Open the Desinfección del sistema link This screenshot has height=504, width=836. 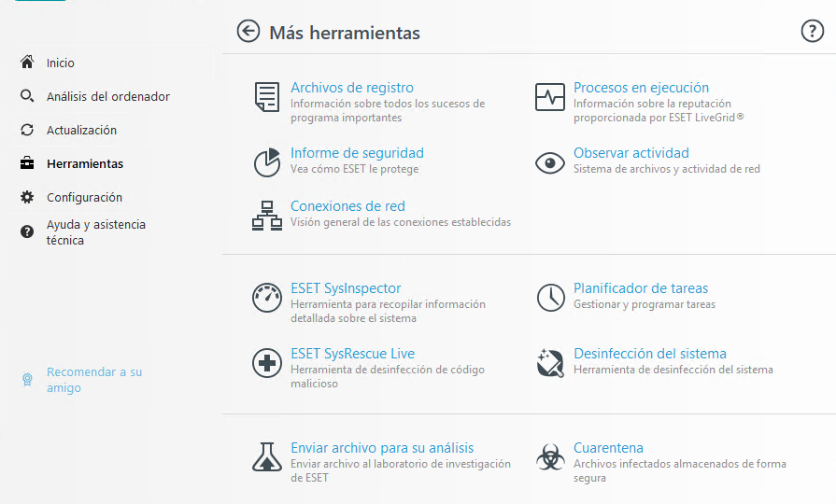pos(650,354)
